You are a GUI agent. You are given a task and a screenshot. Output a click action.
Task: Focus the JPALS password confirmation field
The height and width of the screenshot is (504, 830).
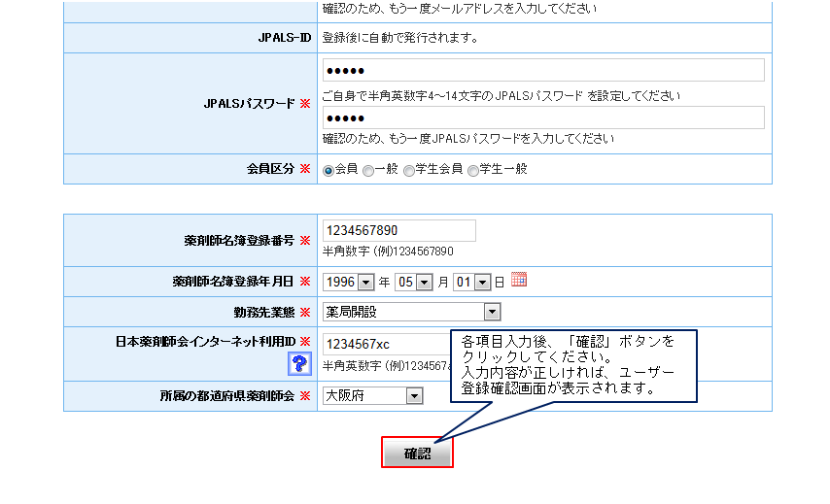point(543,118)
